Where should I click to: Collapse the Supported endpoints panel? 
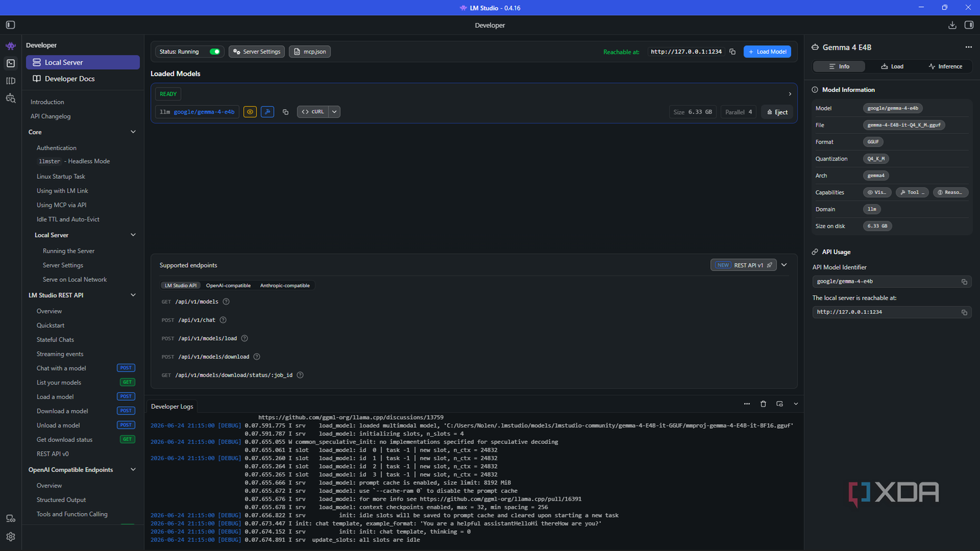tap(784, 265)
